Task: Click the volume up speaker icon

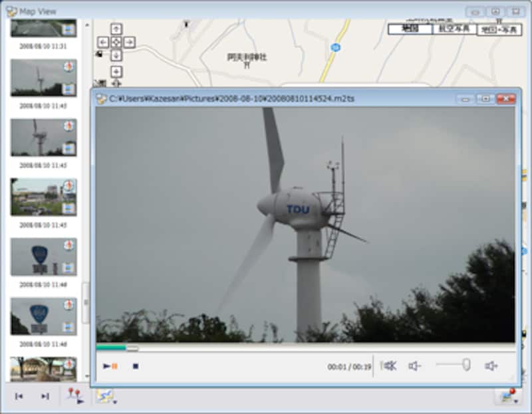Action: point(491,365)
